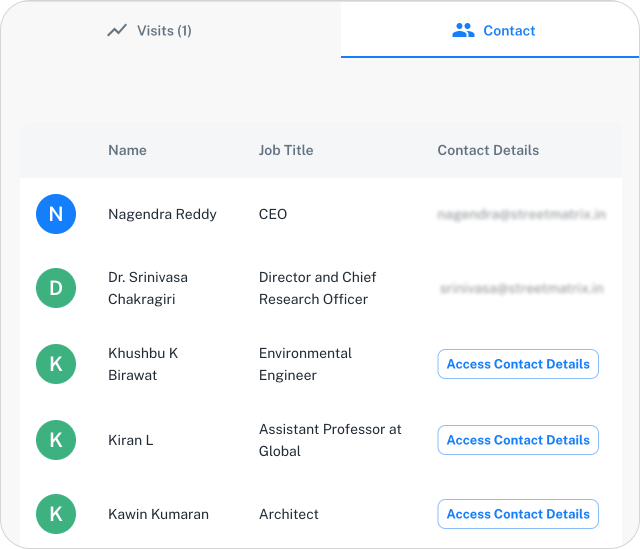This screenshot has height=549, width=640.
Task: Click the trend line icon beside Visits
Action: [x=117, y=30]
